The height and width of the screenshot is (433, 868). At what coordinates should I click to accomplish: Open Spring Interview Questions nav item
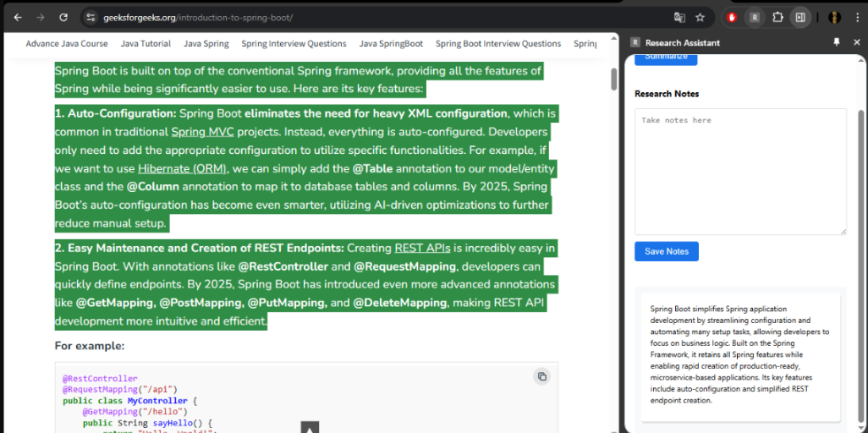tap(294, 44)
